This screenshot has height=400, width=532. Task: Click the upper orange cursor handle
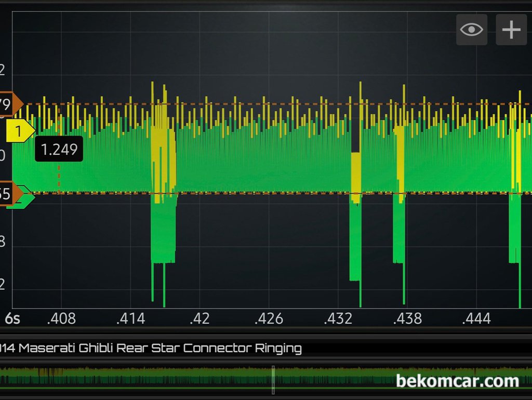(10, 104)
